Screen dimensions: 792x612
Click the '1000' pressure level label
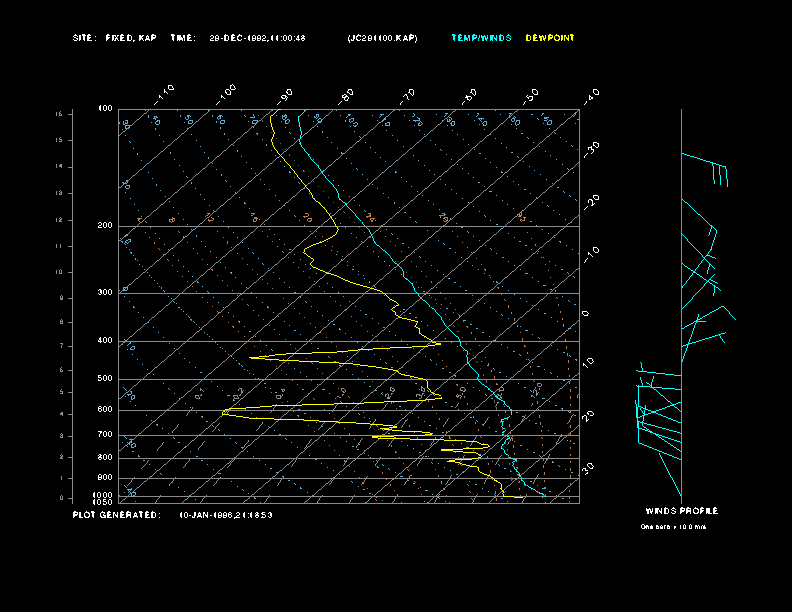(103, 495)
